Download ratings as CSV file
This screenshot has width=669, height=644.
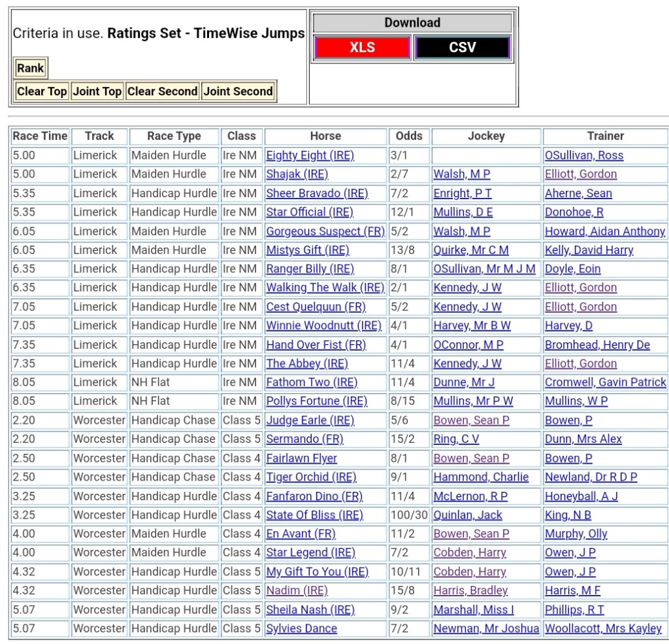point(462,48)
